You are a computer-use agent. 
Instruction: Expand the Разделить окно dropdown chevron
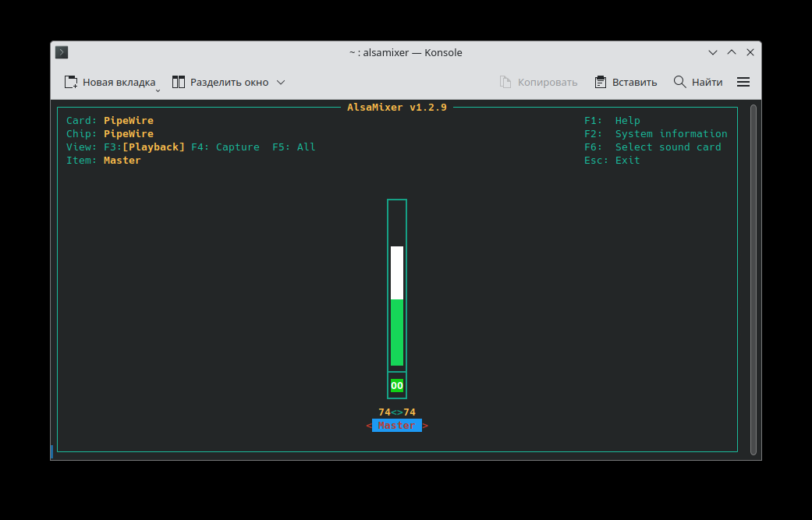point(281,83)
